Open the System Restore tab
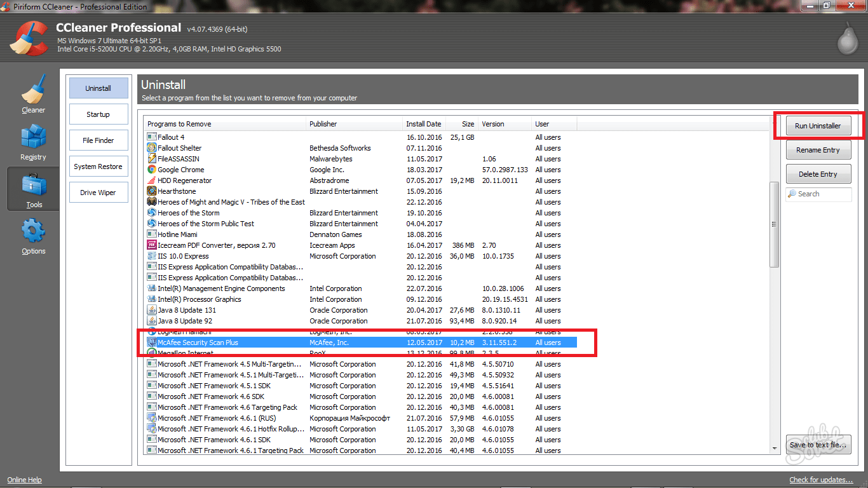The height and width of the screenshot is (488, 868). click(x=98, y=166)
